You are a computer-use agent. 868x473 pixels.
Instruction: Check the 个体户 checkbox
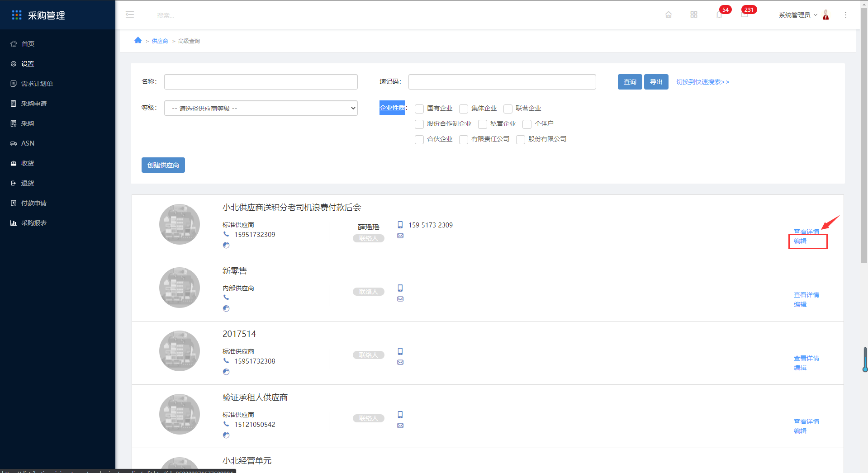coord(527,124)
